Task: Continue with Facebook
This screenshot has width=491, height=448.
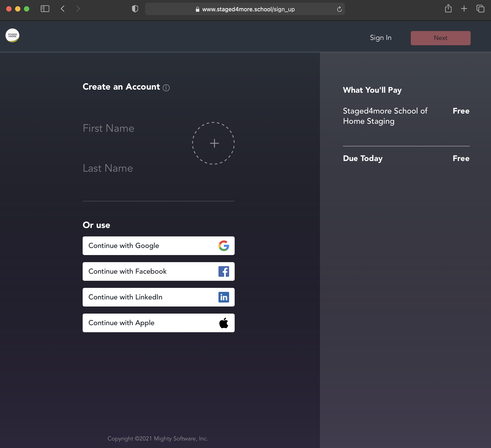Action: 159,271
